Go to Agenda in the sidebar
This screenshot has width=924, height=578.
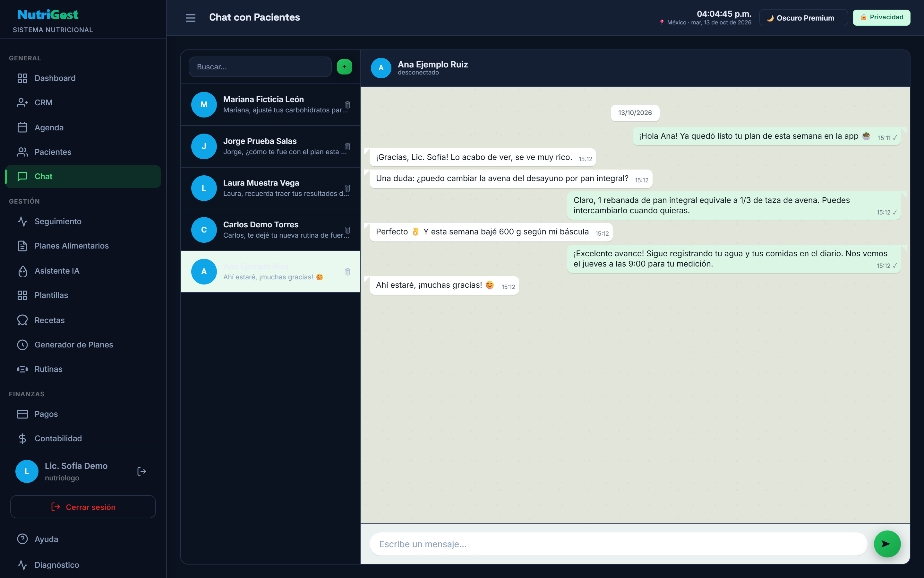pos(83,127)
